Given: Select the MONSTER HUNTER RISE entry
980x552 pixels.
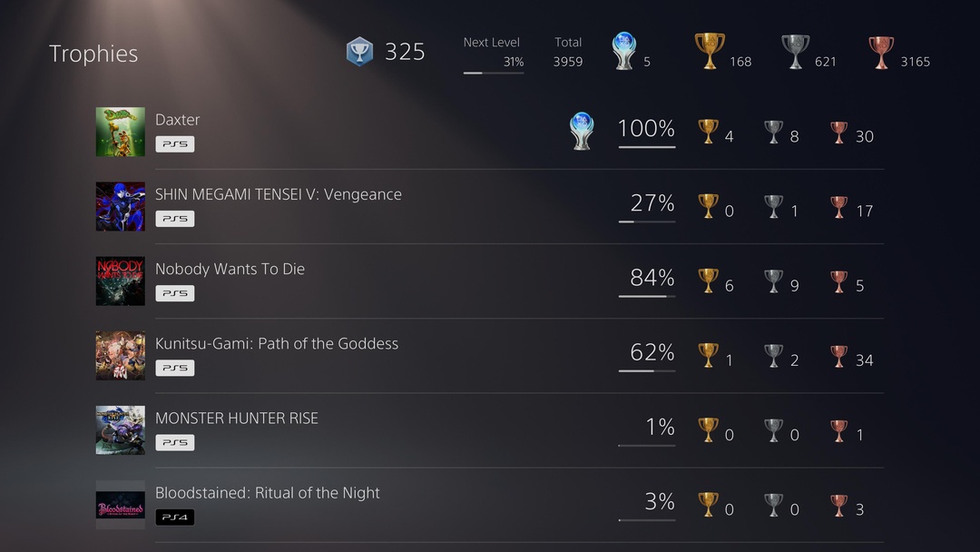Looking at the screenshot, I should coord(237,419).
